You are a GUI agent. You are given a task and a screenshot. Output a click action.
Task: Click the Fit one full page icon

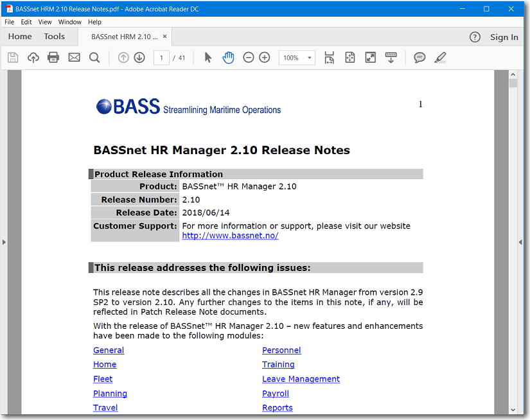point(350,57)
